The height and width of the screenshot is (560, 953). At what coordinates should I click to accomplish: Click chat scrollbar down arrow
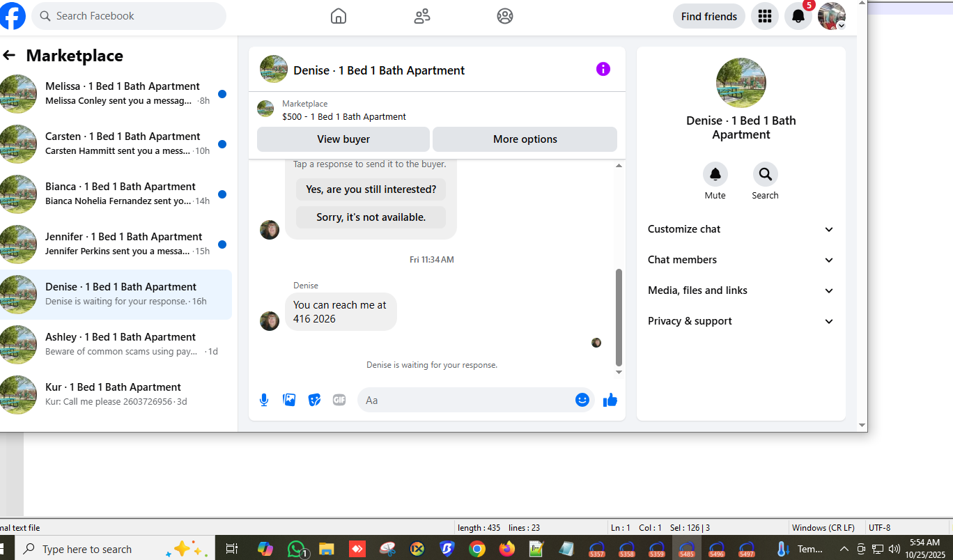[619, 373]
